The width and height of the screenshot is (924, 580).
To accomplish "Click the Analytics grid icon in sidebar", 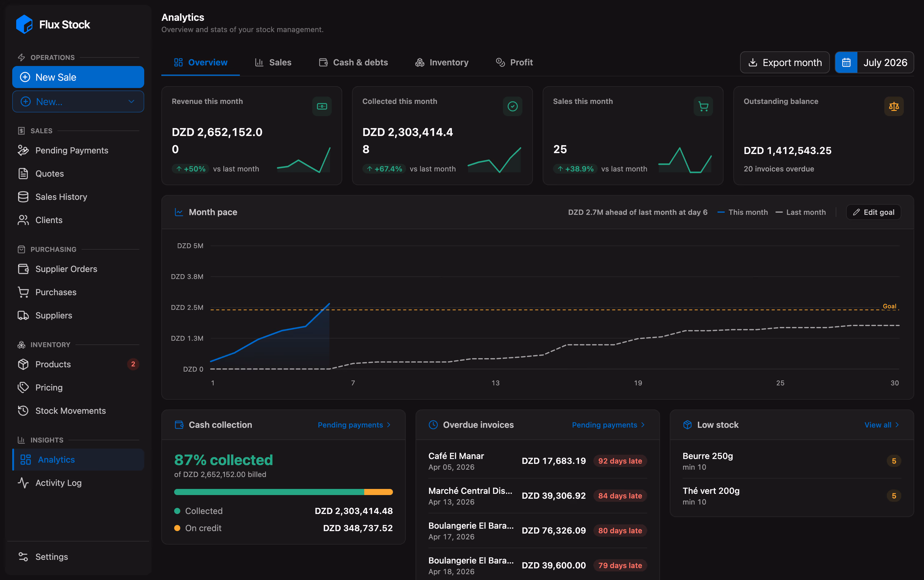I will (x=26, y=460).
